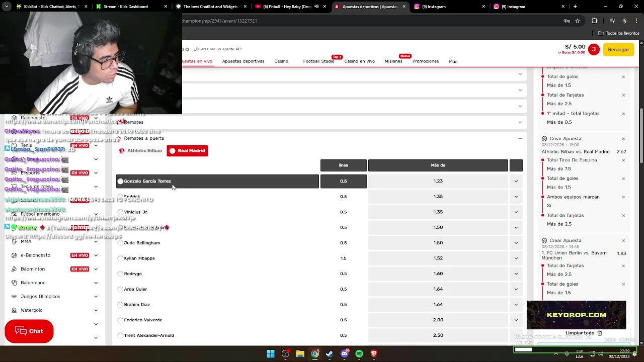Open the Apuestas deportivas menu item
Screen dimensions: 644x362
[x=243, y=61]
